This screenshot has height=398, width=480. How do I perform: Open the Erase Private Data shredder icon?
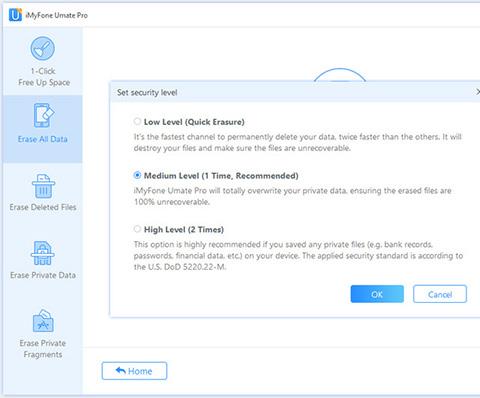43,253
